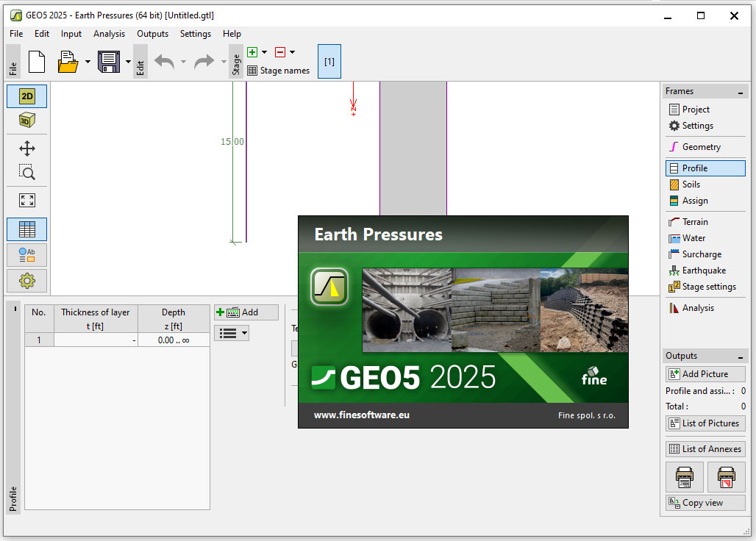The height and width of the screenshot is (541, 756).
Task: Collapse the Frames panel with minus button
Action: click(x=741, y=92)
